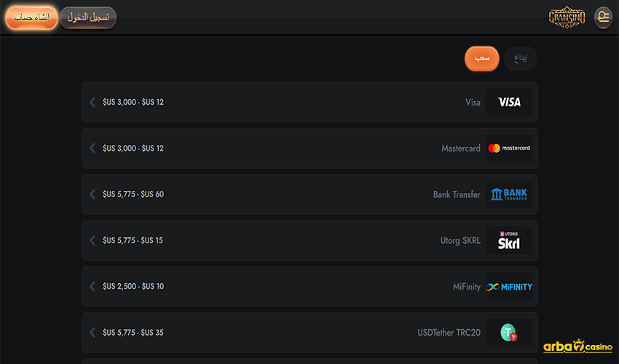Expand the Bank Transfer row chevron
The width and height of the screenshot is (619, 364).
(92, 194)
